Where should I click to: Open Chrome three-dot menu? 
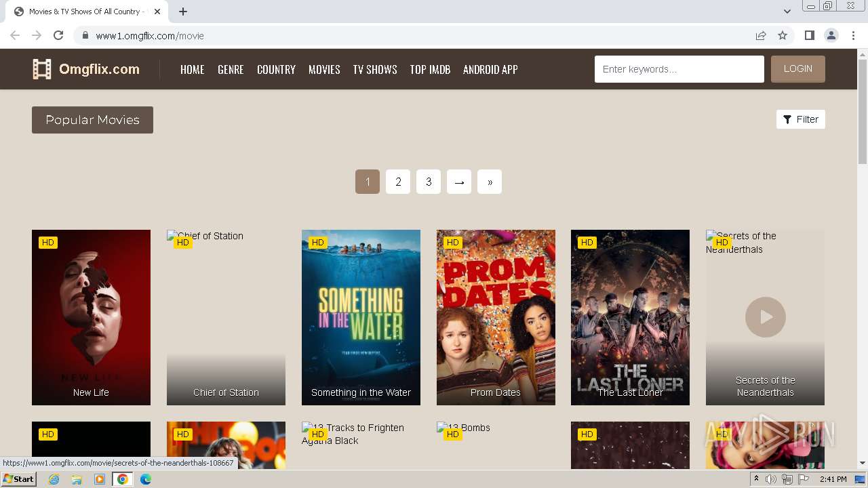pyautogui.click(x=853, y=35)
